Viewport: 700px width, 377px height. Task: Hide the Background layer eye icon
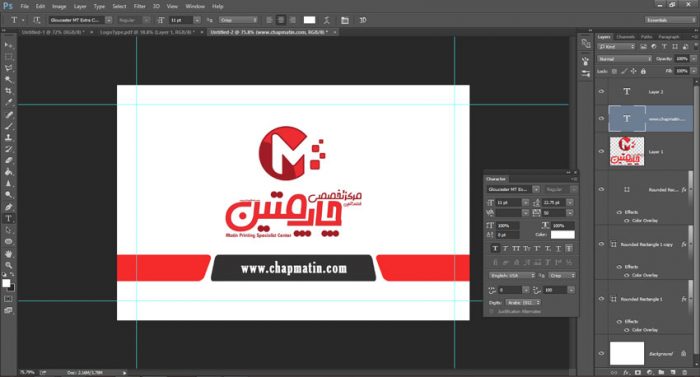click(601, 353)
